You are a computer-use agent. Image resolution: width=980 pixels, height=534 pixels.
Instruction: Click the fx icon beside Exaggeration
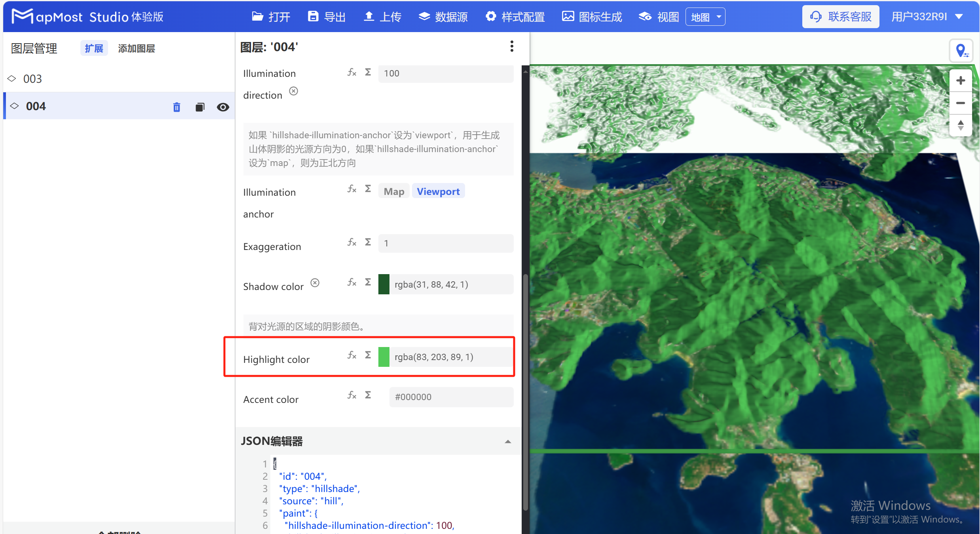point(351,242)
